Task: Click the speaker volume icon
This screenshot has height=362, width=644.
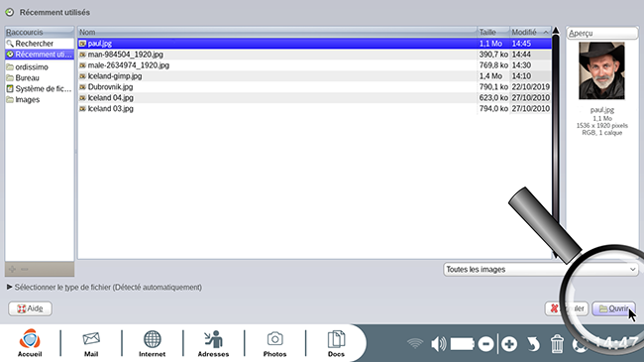Action: (438, 344)
